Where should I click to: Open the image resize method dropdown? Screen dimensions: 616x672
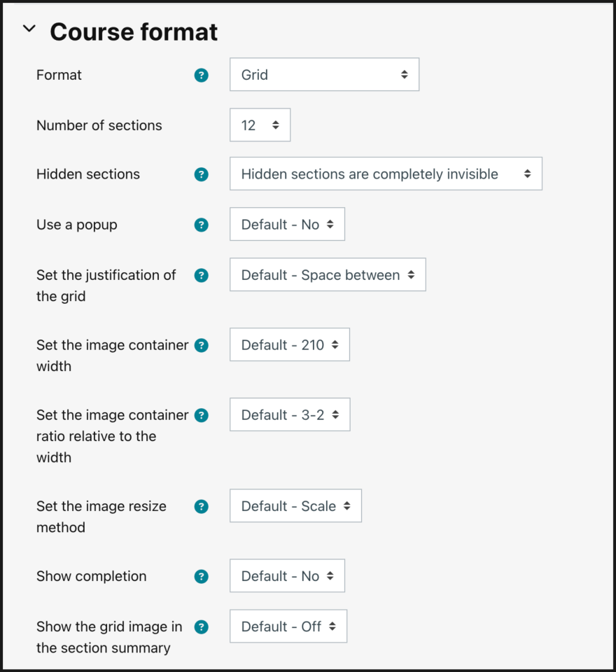click(295, 506)
